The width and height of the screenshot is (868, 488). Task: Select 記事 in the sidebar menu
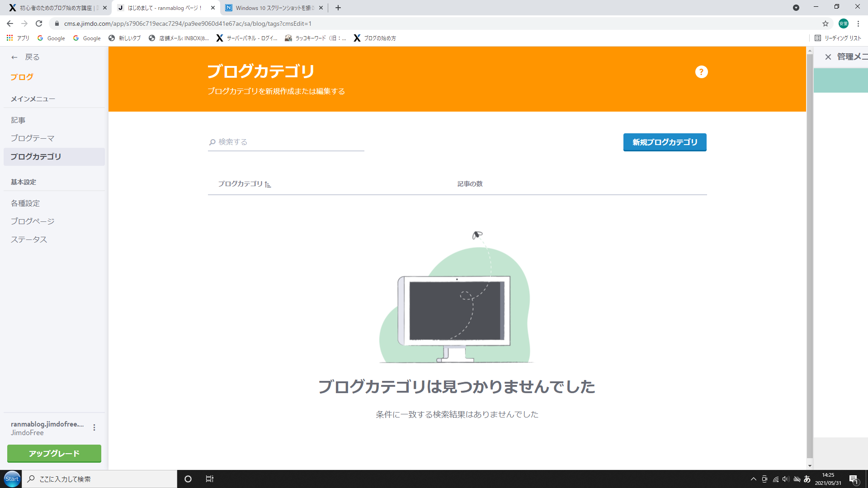18,120
